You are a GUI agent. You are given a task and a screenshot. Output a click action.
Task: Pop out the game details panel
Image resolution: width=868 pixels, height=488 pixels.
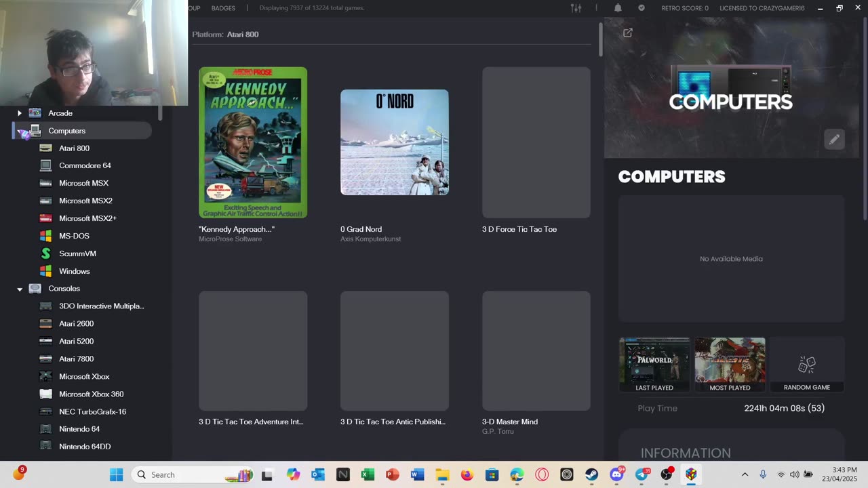[628, 33]
